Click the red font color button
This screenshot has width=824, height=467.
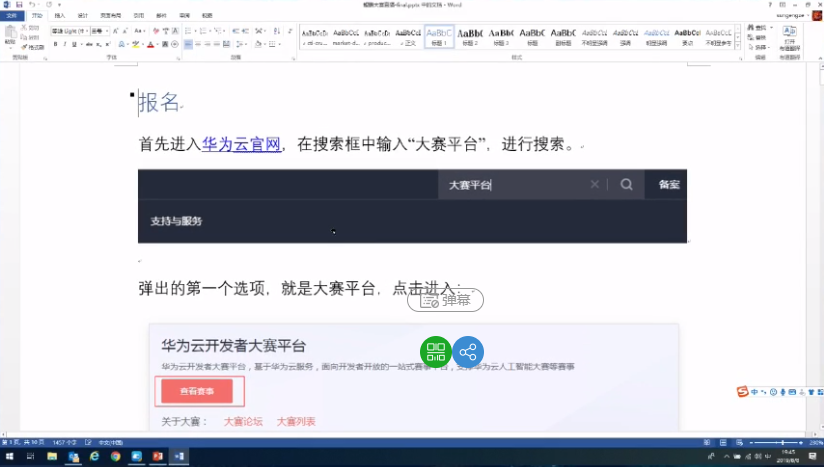(151, 44)
